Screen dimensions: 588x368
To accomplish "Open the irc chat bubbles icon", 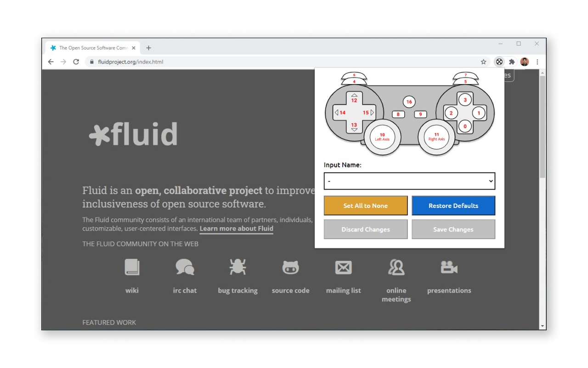I will [185, 267].
